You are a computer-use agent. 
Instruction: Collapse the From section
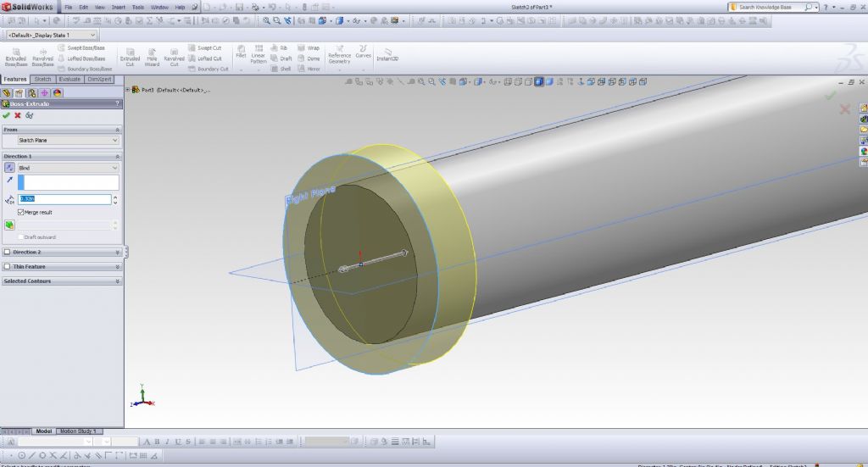(117, 130)
